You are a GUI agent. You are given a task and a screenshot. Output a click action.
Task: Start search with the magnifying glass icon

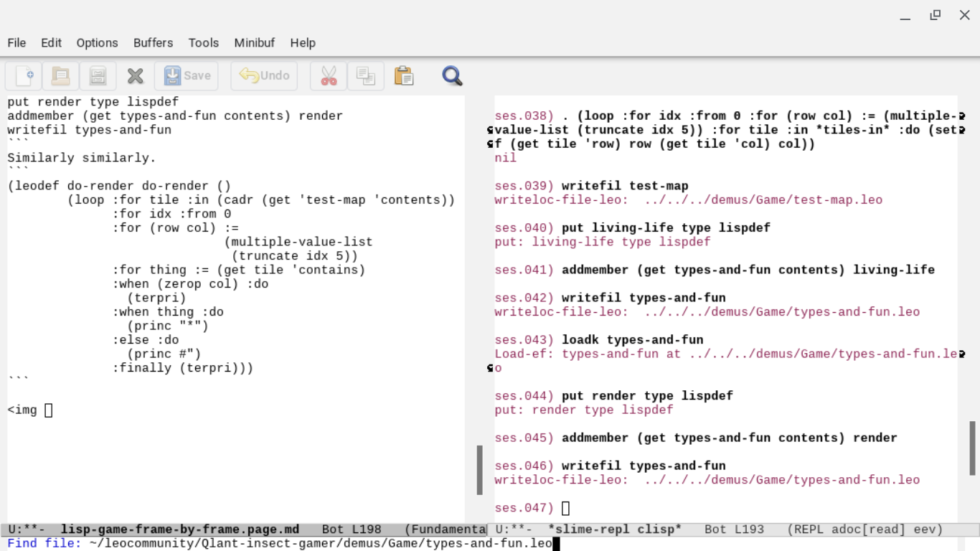pos(452,76)
